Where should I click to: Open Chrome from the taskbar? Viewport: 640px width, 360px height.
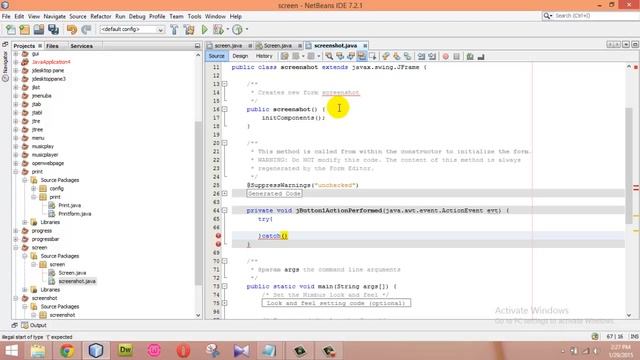67,351
